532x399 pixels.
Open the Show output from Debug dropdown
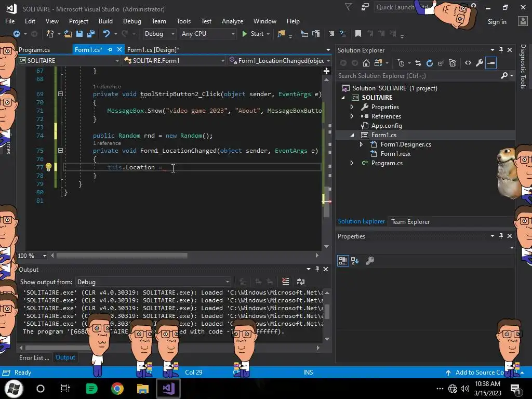[153, 282]
